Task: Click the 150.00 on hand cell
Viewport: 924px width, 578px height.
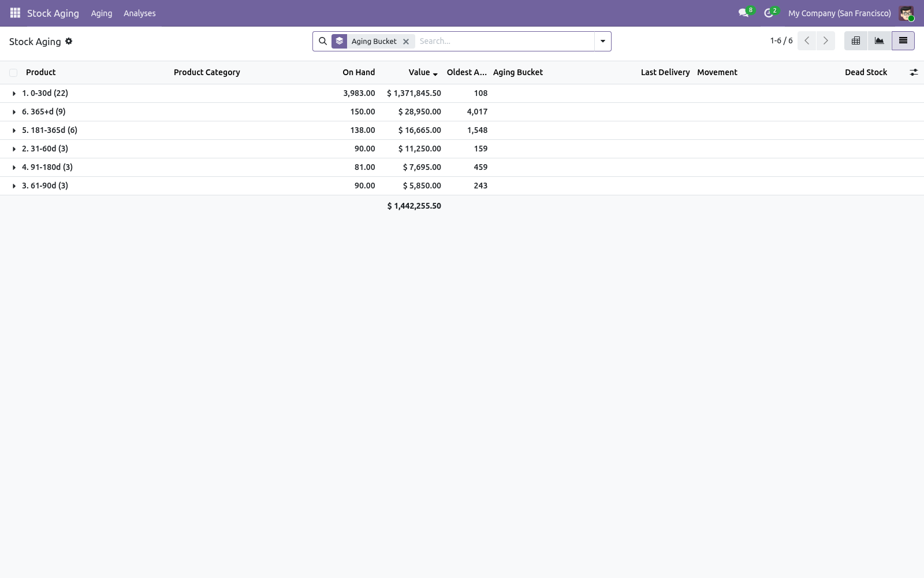Action: tap(363, 112)
